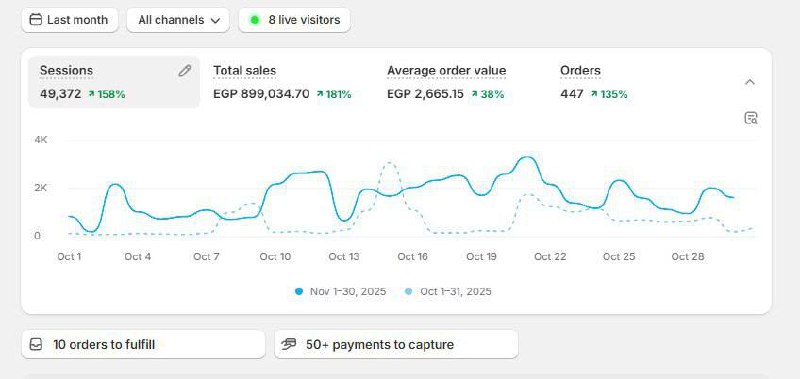Click the Nov 1–30, 2025 legend entry
The height and width of the screenshot is (379, 800).
(x=340, y=292)
